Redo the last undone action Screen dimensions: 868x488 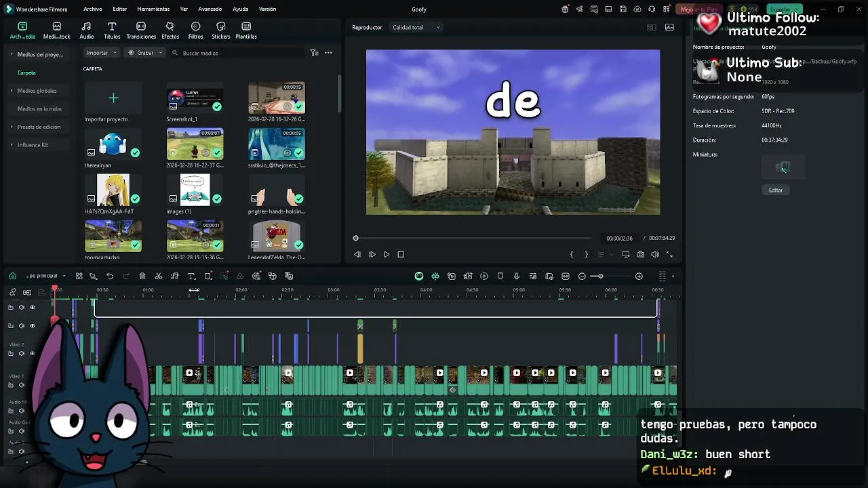click(x=126, y=276)
